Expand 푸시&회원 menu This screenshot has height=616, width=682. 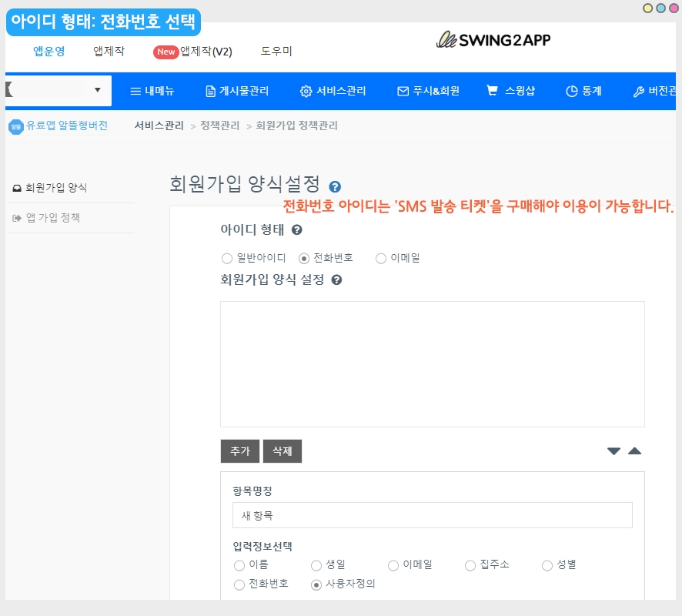coord(428,91)
